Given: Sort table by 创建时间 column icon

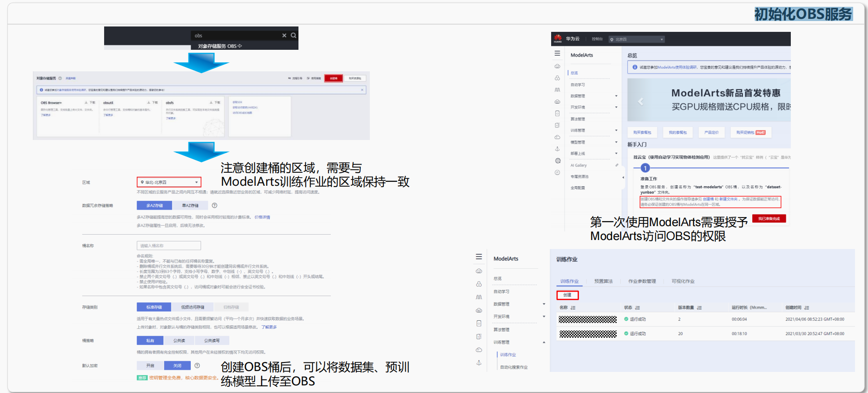Looking at the screenshot, I should pyautogui.click(x=807, y=308).
